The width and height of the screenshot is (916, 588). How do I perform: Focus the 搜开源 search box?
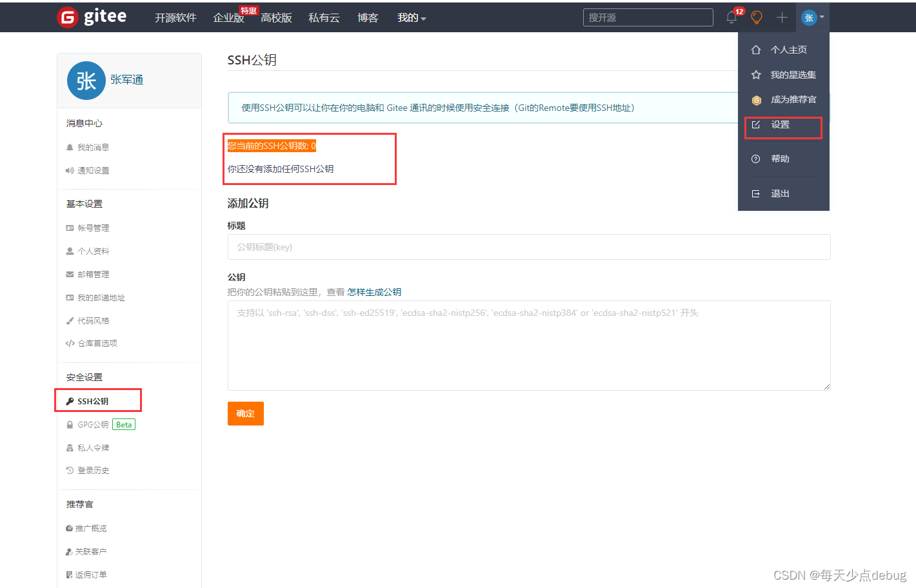click(648, 17)
